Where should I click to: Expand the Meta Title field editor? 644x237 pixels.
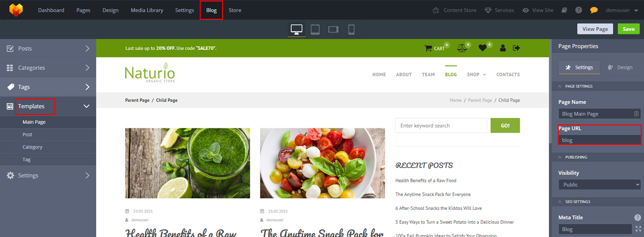(x=638, y=229)
